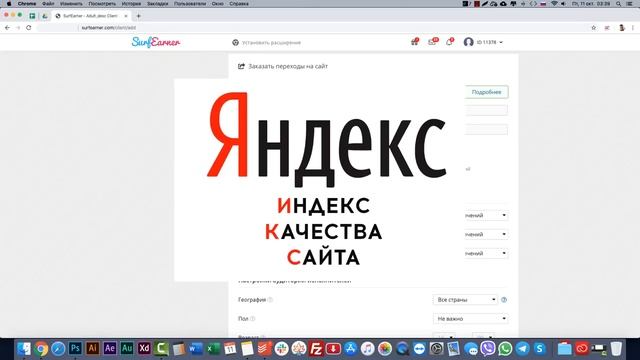
Task: Open the Файл menu
Action: (48, 4)
